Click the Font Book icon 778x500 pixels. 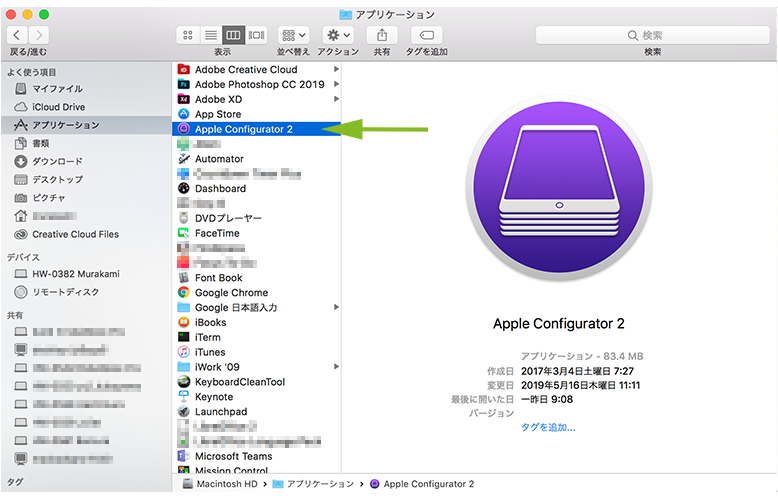184,278
